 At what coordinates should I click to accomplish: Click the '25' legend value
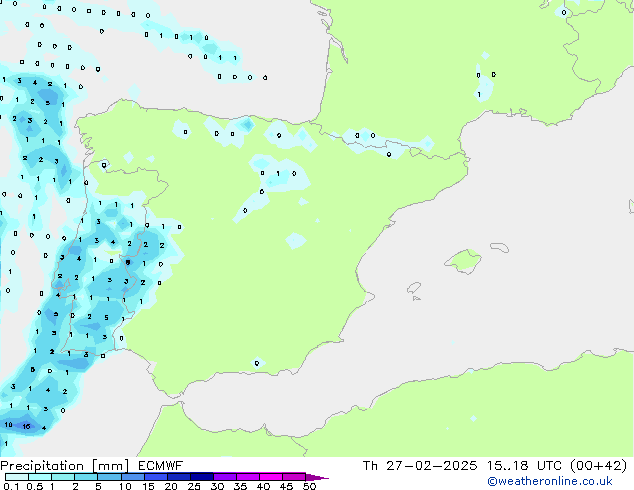[194, 486]
